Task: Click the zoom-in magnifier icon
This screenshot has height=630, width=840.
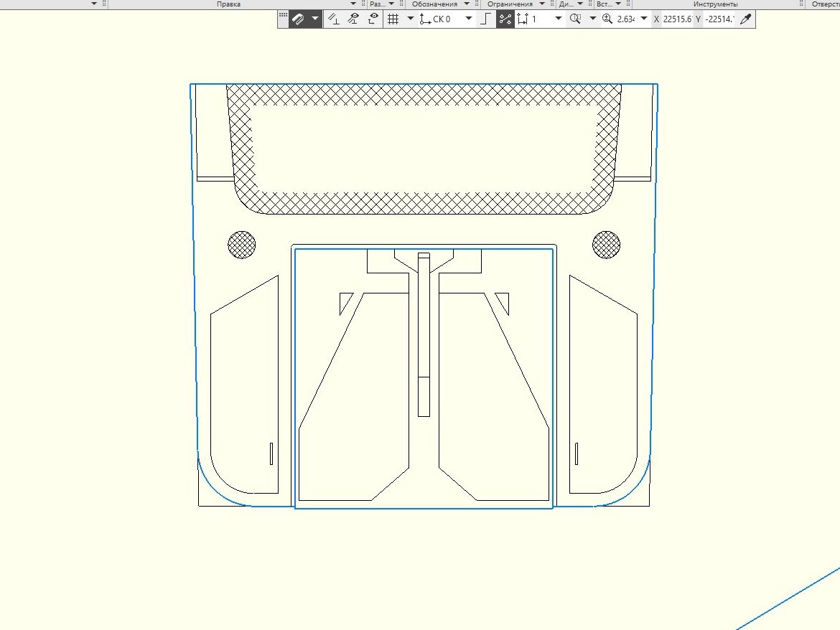Action: 607,19
